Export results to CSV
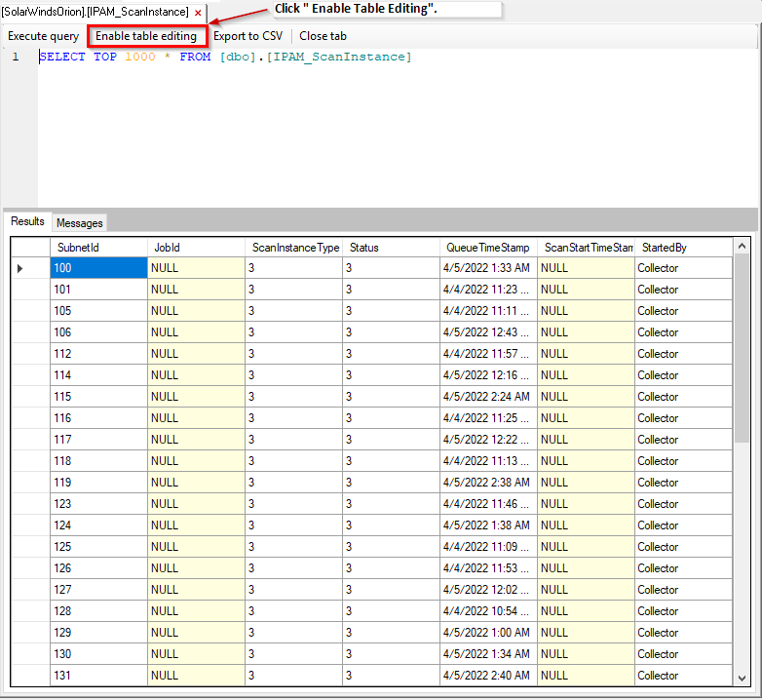 [248, 36]
